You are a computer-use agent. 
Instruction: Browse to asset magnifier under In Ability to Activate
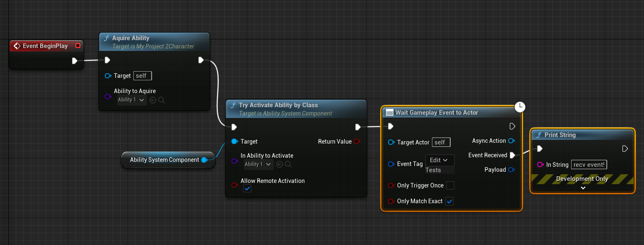click(x=288, y=164)
